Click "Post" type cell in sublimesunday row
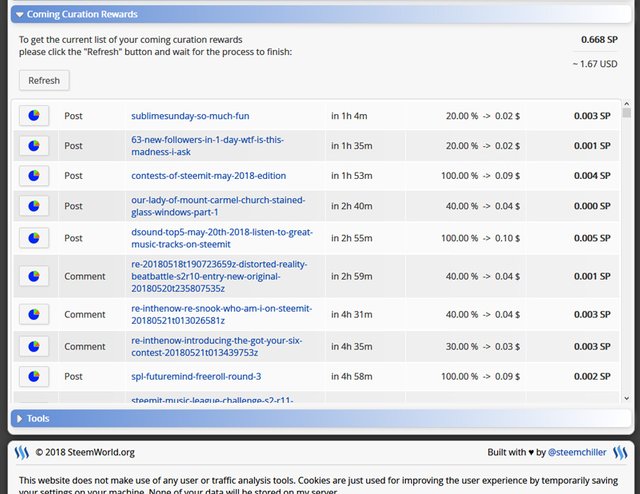Screen dimensions: 640x494 pos(73,116)
